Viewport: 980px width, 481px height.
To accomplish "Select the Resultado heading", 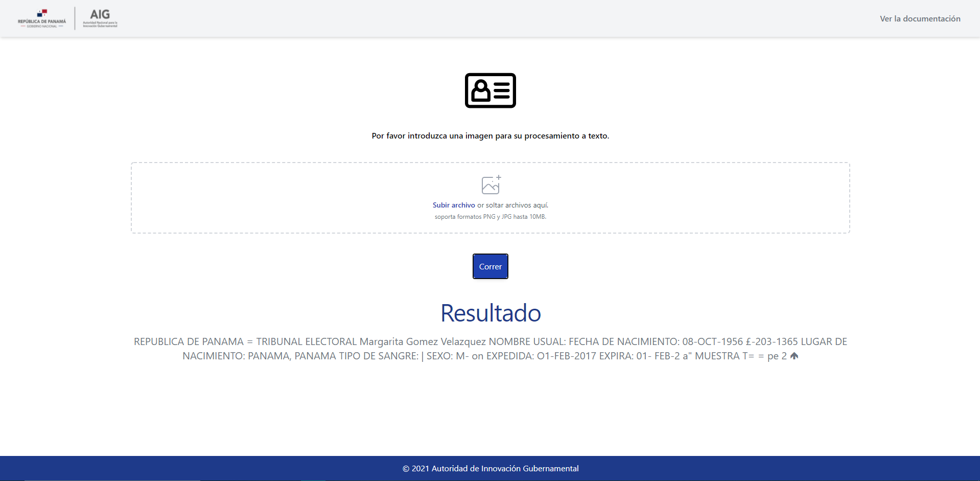I will click(x=490, y=313).
